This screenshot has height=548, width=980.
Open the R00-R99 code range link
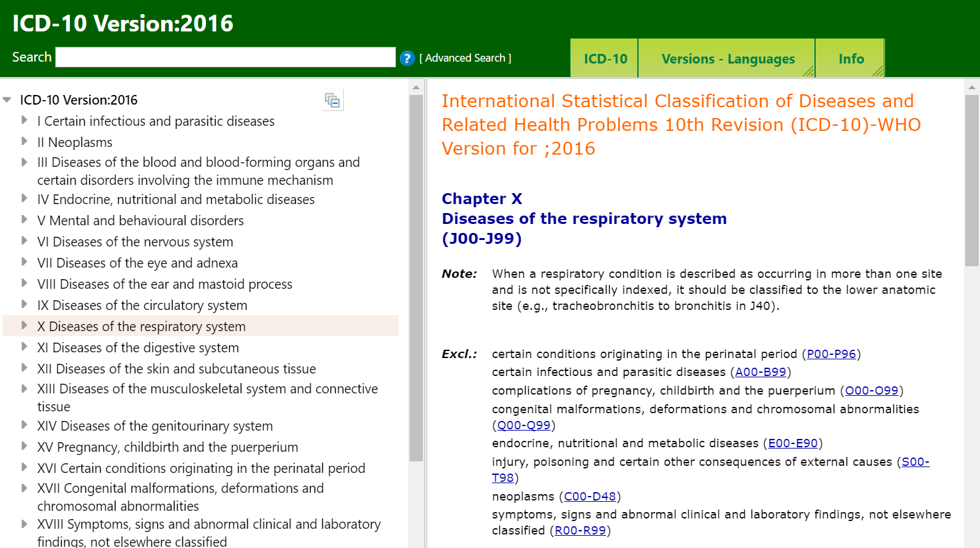580,531
